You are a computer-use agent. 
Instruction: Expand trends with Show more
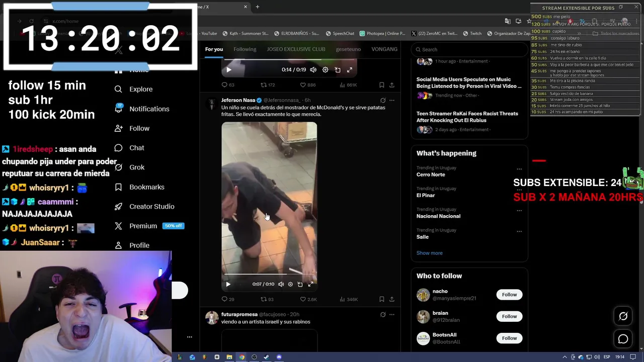(x=430, y=253)
